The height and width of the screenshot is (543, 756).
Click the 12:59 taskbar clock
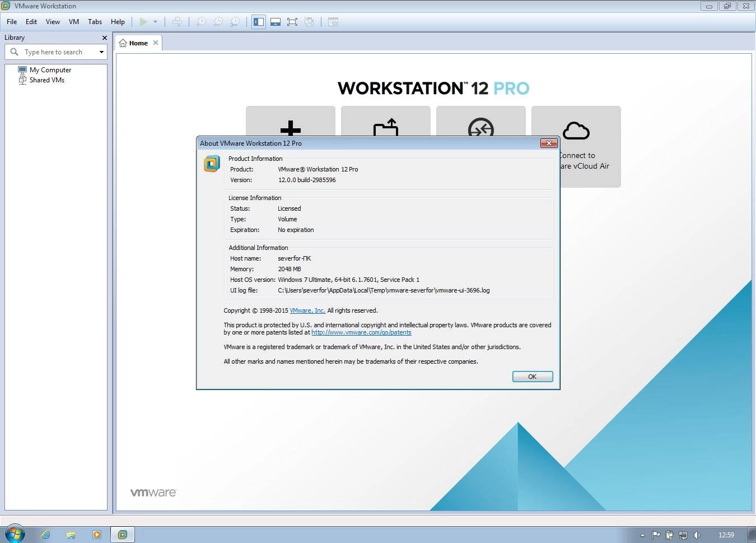[x=726, y=535]
